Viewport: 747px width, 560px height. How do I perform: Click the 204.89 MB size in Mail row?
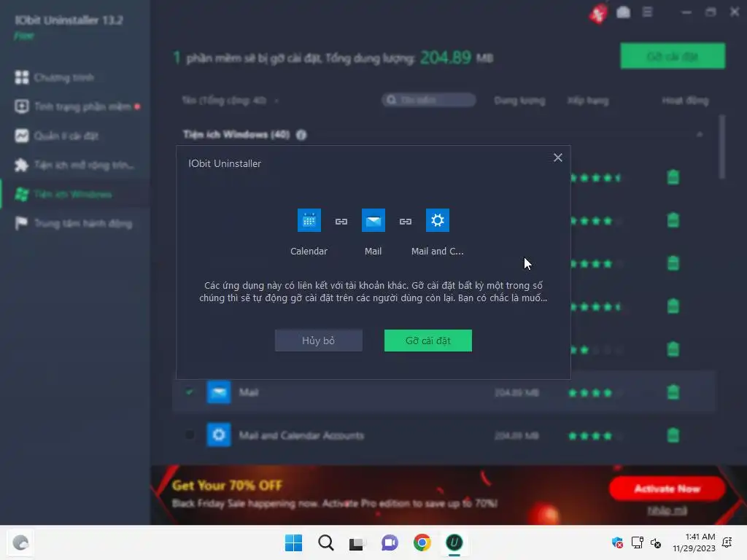tap(516, 393)
